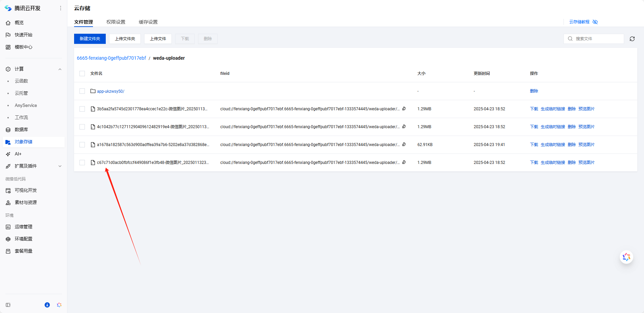Copy the fileid of the 4c1042b7 file
Viewport: 644px width, 313px height.
tap(404, 126)
